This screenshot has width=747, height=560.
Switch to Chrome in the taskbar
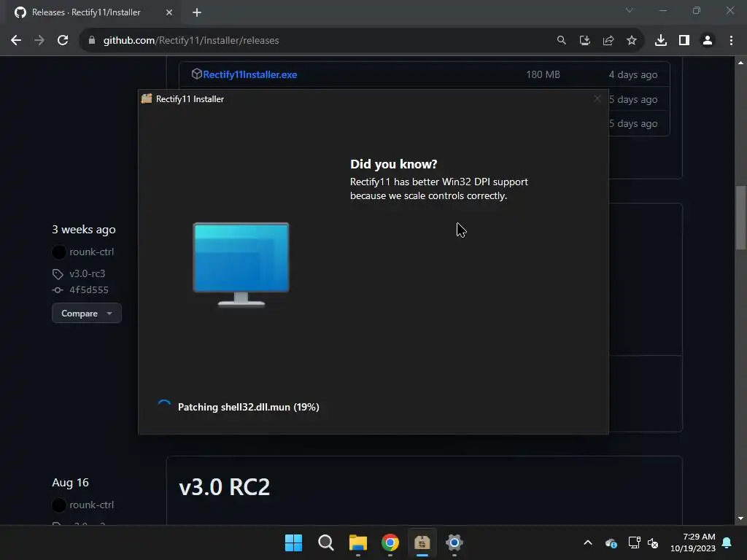point(390,542)
